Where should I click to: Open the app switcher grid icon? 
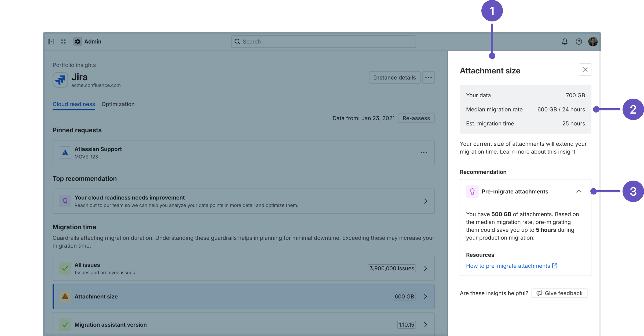64,42
